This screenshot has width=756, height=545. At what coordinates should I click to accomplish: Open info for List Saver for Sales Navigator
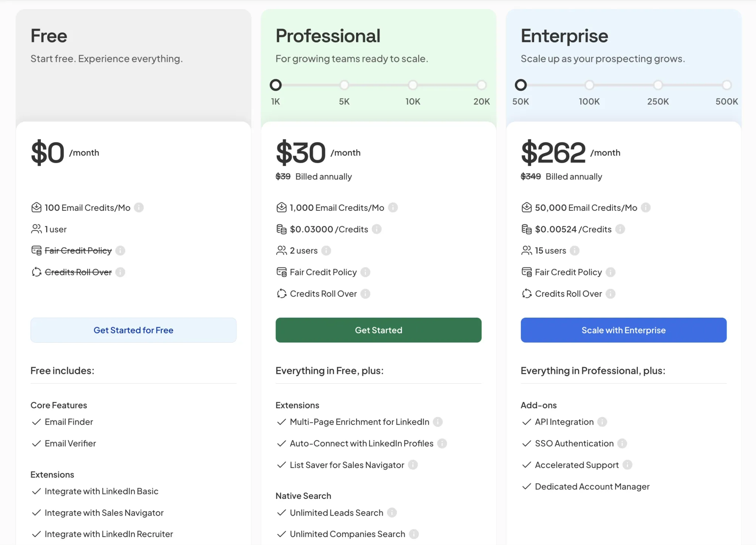[413, 465]
